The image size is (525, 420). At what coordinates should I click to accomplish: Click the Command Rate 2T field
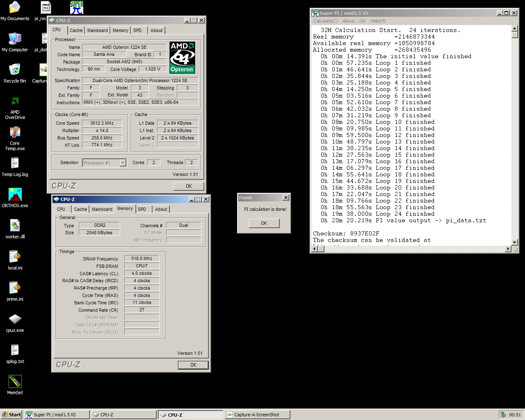[142, 310]
